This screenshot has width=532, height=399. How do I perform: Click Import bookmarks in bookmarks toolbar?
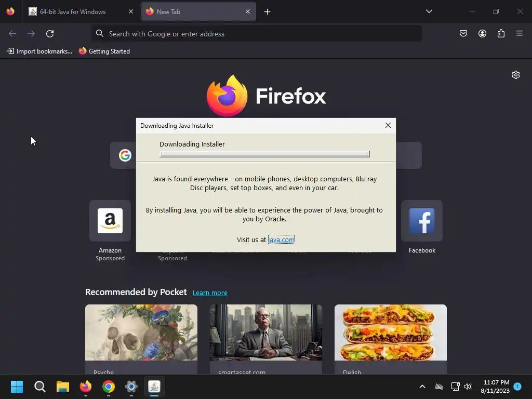[39, 51]
